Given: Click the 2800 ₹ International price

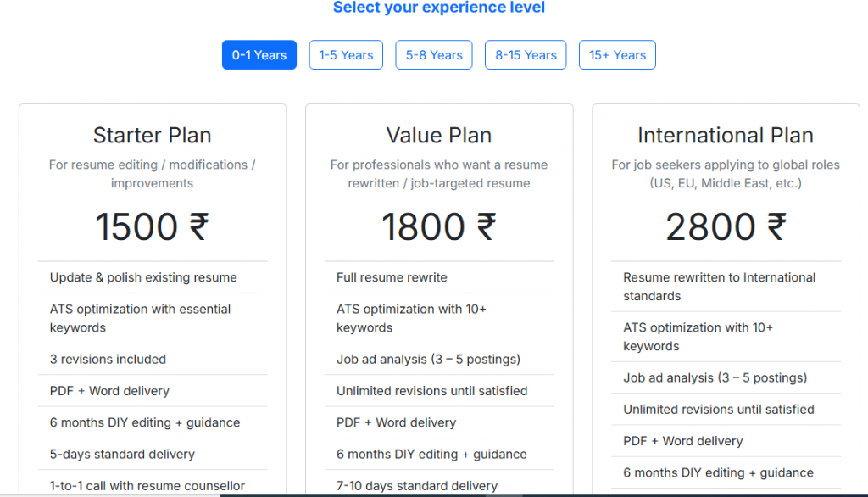Looking at the screenshot, I should [x=726, y=227].
